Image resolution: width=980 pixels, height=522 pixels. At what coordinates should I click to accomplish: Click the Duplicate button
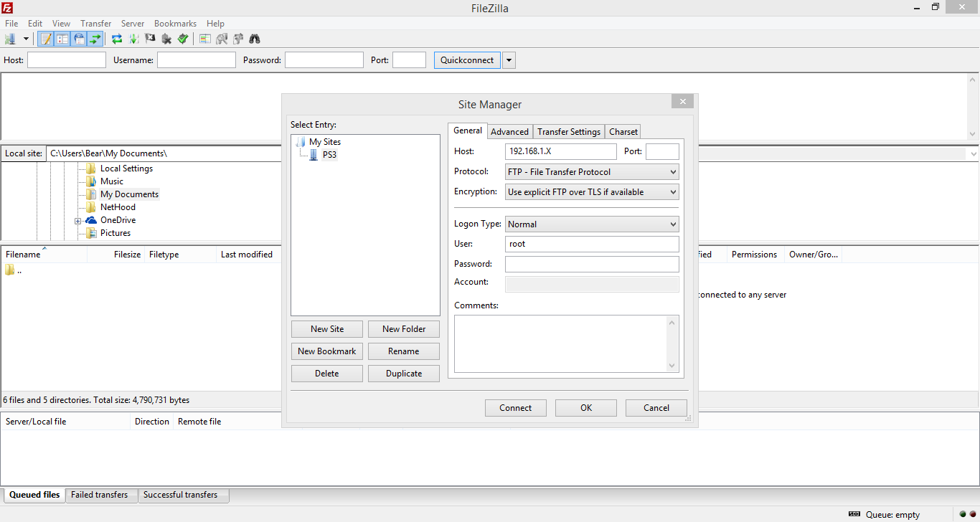coord(404,374)
